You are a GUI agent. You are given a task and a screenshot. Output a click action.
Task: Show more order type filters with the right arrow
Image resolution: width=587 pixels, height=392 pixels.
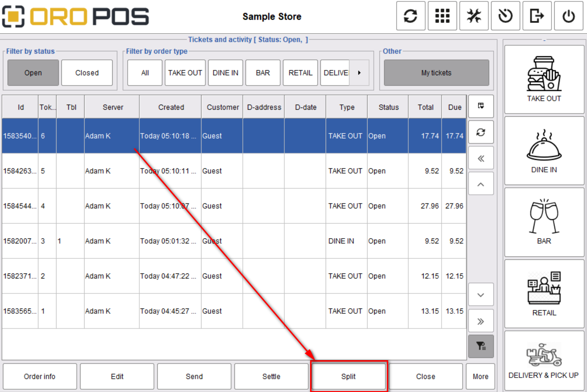[x=360, y=73]
